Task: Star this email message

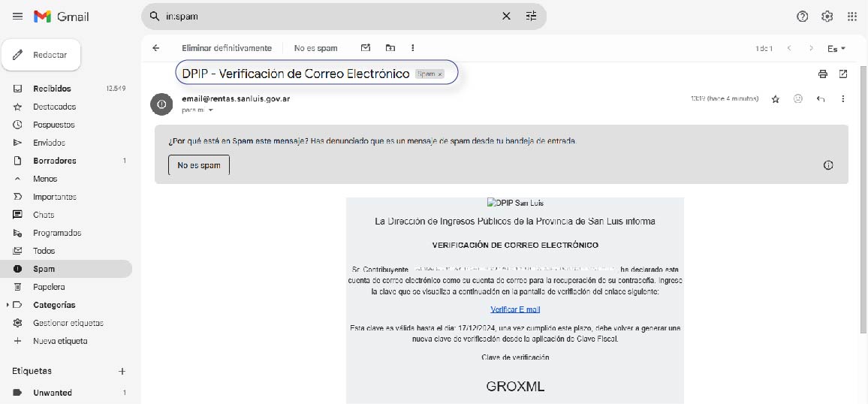Action: coord(776,99)
